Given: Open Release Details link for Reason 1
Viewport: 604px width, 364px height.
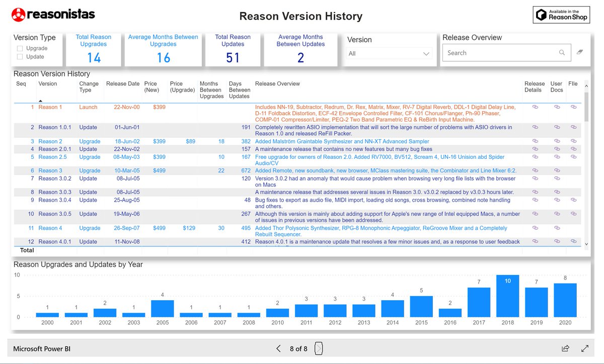Looking at the screenshot, I should click(535, 107).
